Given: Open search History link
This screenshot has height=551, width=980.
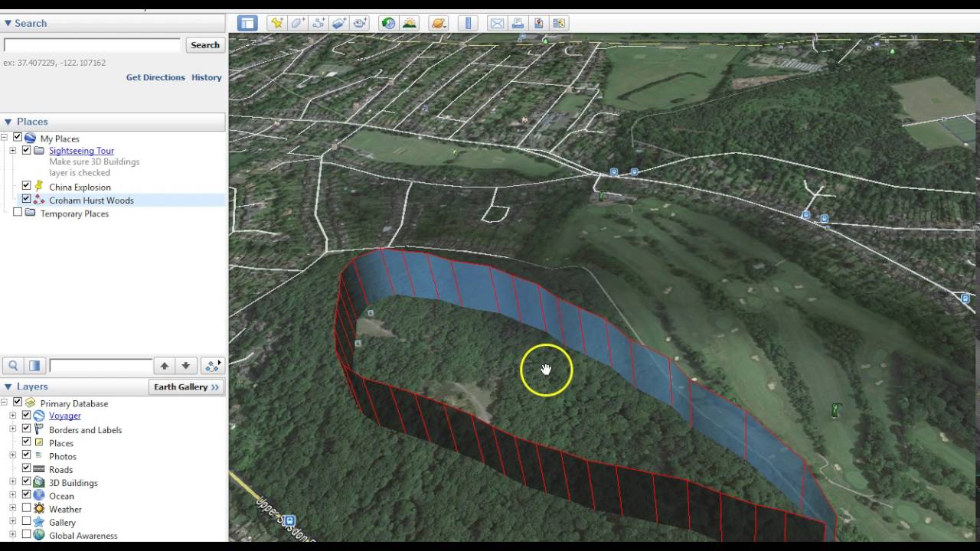Looking at the screenshot, I should tap(207, 77).
